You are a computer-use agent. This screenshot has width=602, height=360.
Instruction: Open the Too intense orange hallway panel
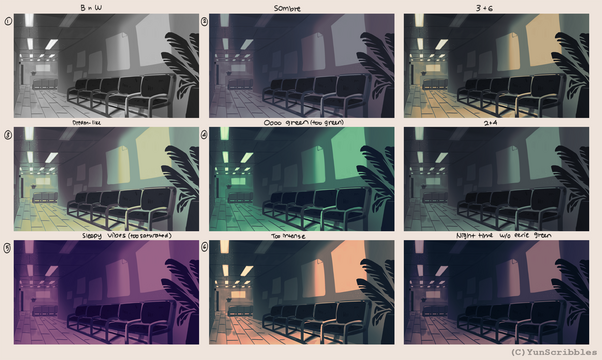(x=301, y=292)
